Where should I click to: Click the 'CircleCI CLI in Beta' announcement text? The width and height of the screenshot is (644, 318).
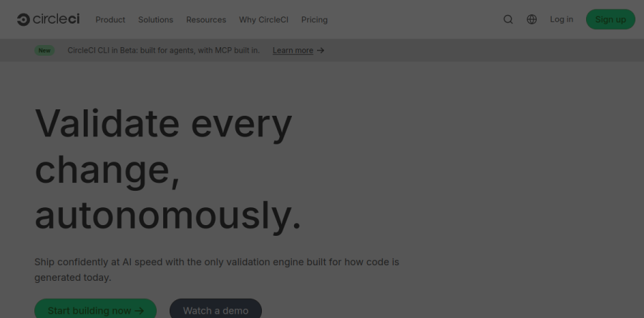[x=163, y=51]
